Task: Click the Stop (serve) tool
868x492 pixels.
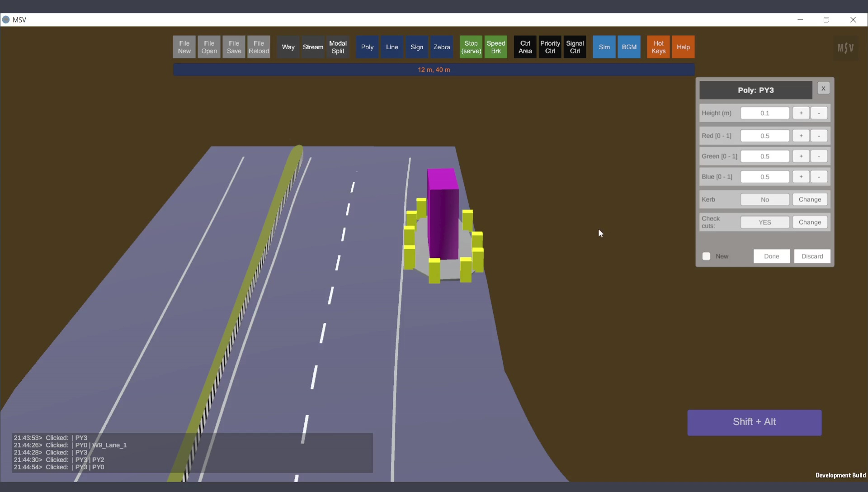Action: tap(471, 47)
